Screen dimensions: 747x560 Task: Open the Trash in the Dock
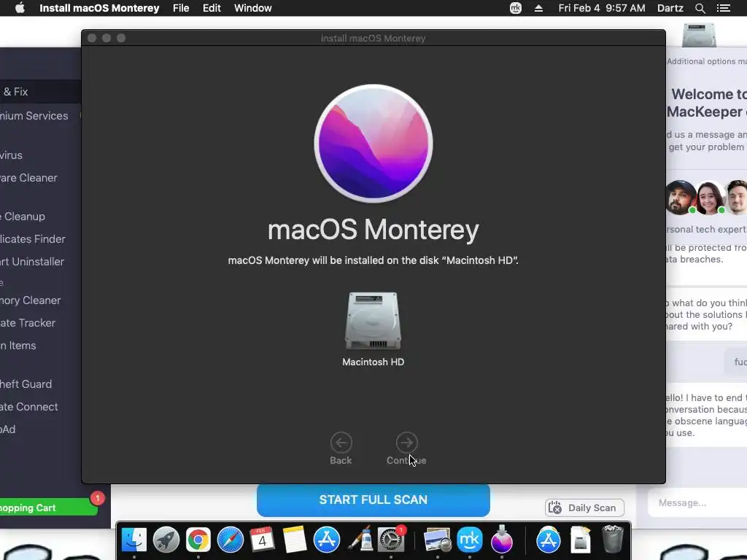pyautogui.click(x=613, y=539)
